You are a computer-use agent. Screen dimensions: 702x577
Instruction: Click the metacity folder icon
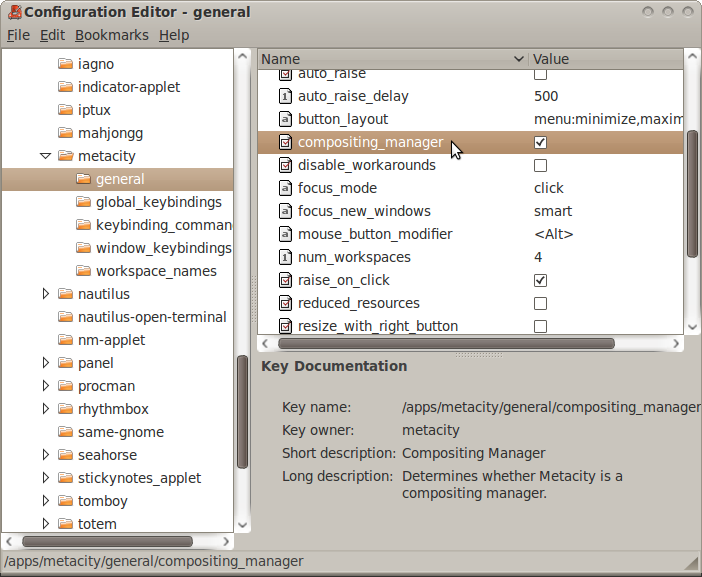coord(65,156)
